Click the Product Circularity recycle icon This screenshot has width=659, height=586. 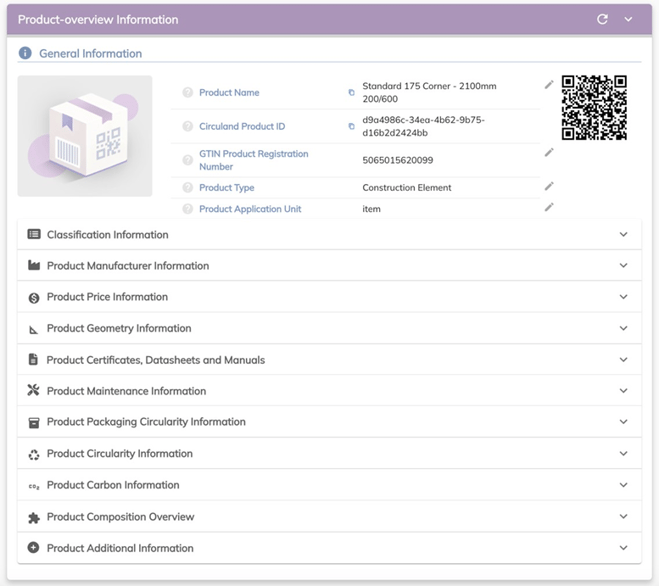point(34,454)
